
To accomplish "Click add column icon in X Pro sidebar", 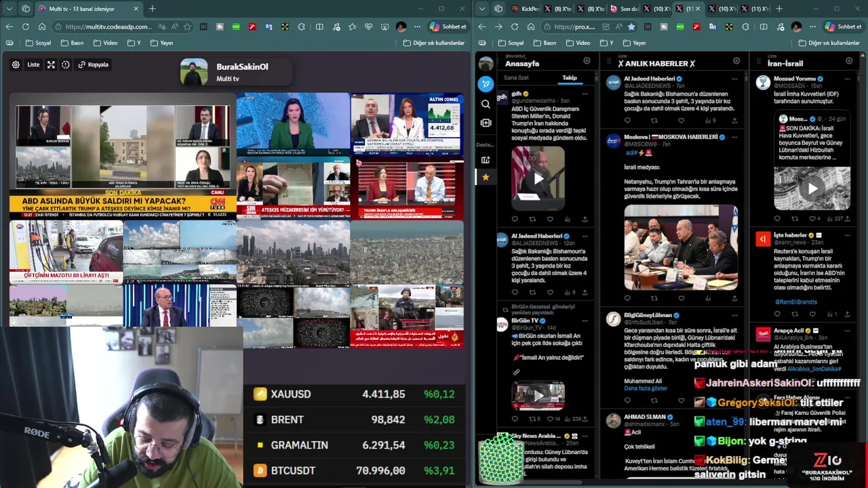I will [486, 123].
